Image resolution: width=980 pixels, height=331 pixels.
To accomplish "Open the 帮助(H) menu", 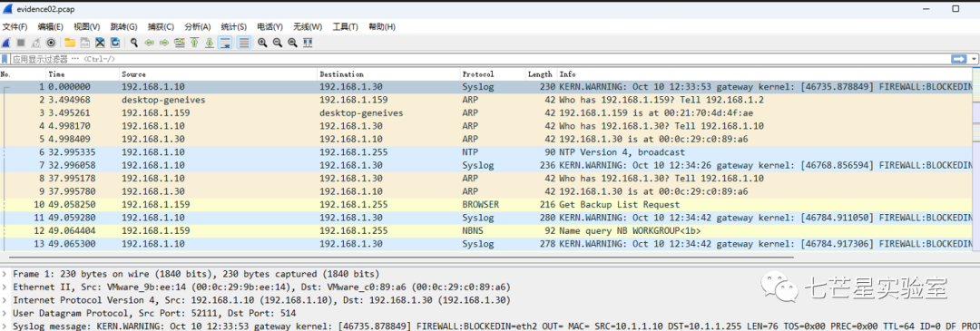I will click(382, 27).
